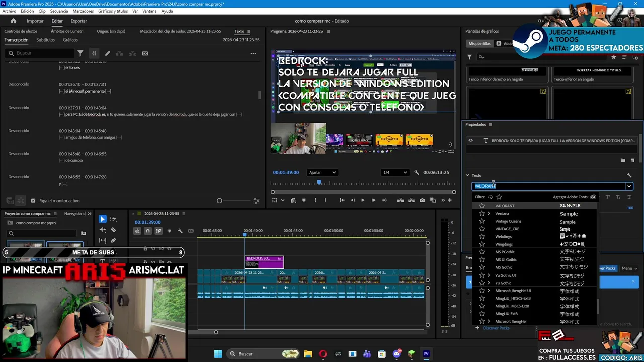Open timeline display settings wrench
This screenshot has width=644, height=362.
click(x=180, y=231)
